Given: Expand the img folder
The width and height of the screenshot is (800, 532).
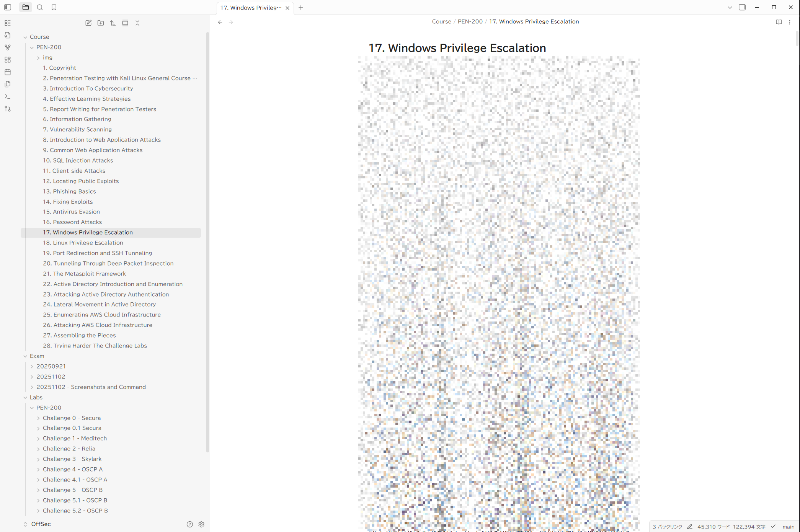Looking at the screenshot, I should point(38,58).
